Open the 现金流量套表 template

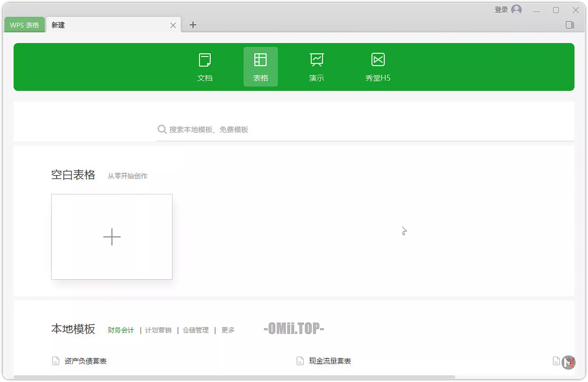tap(330, 361)
